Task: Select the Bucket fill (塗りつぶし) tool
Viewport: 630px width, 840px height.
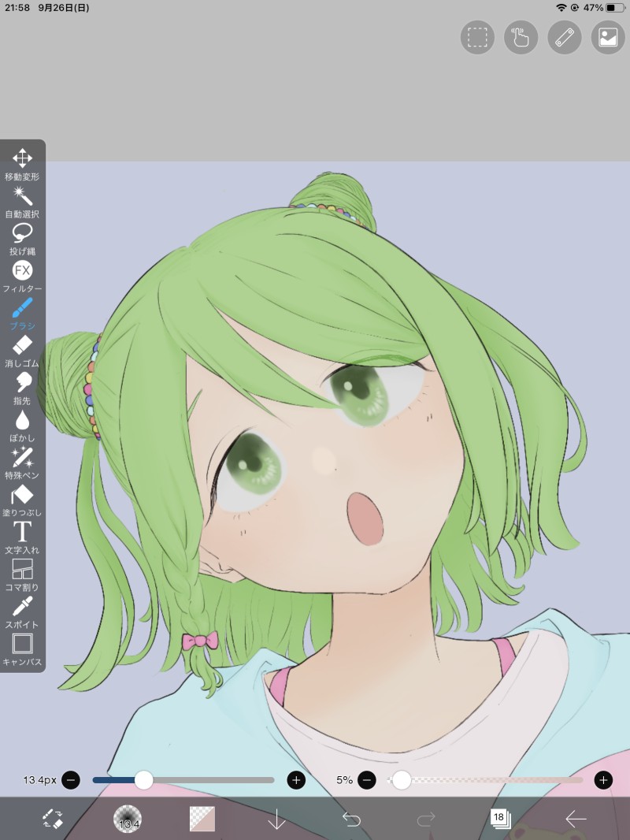Action: click(x=22, y=500)
